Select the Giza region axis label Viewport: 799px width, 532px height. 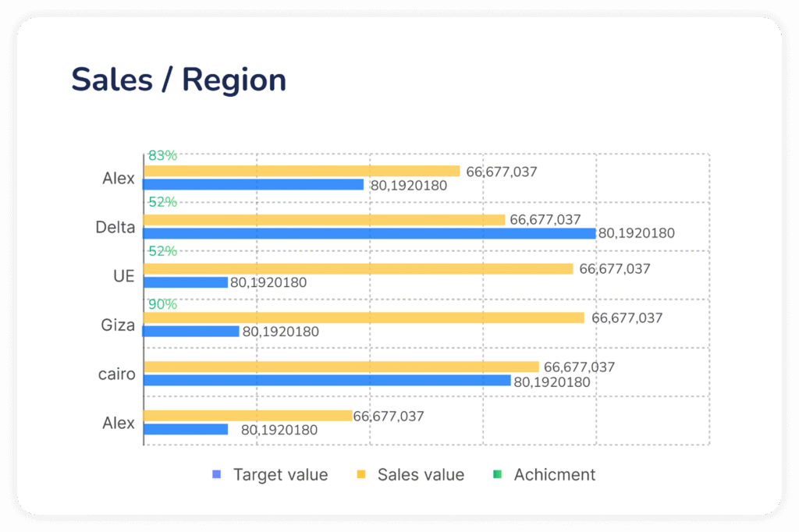click(x=118, y=325)
